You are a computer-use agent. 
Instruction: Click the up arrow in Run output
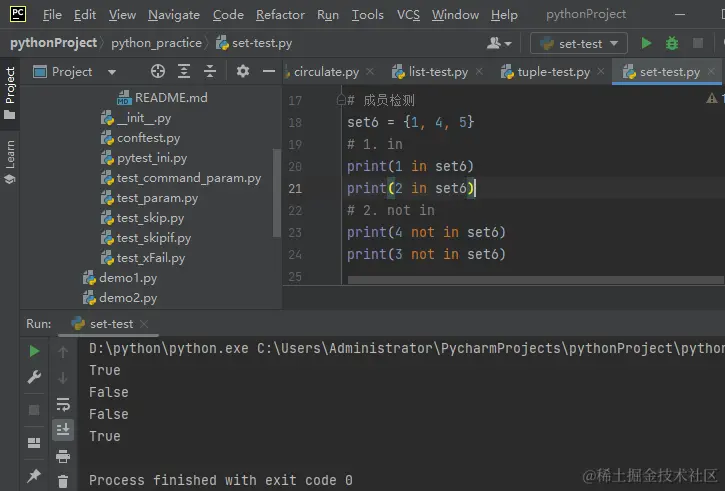click(63, 352)
